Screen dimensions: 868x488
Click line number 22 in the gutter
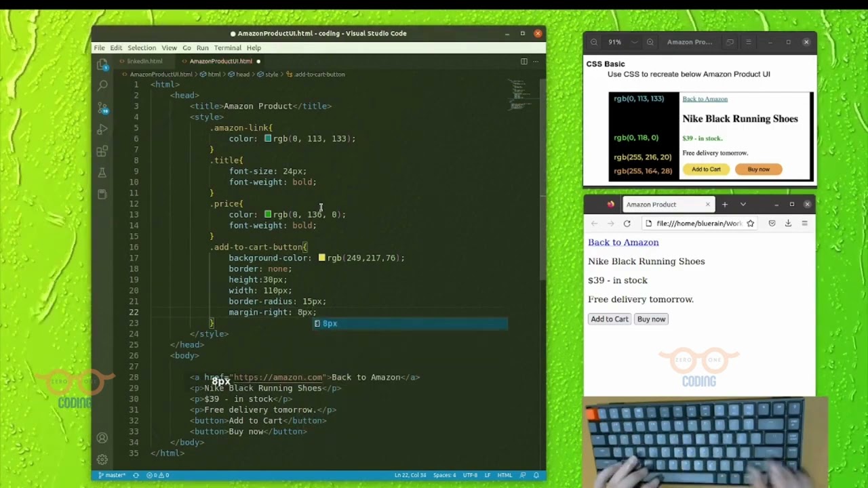click(134, 312)
